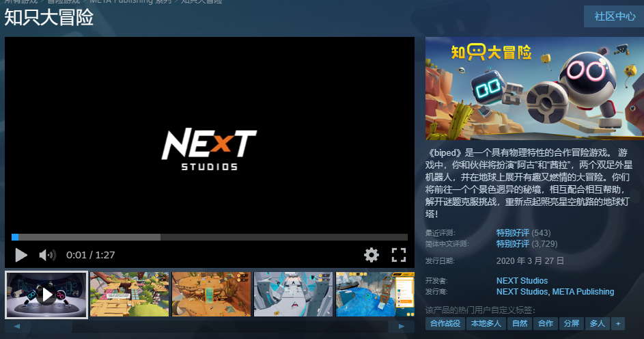Image resolution: width=644 pixels, height=339 pixels.
Task: Open developer link NEXT Studios
Action: click(522, 281)
